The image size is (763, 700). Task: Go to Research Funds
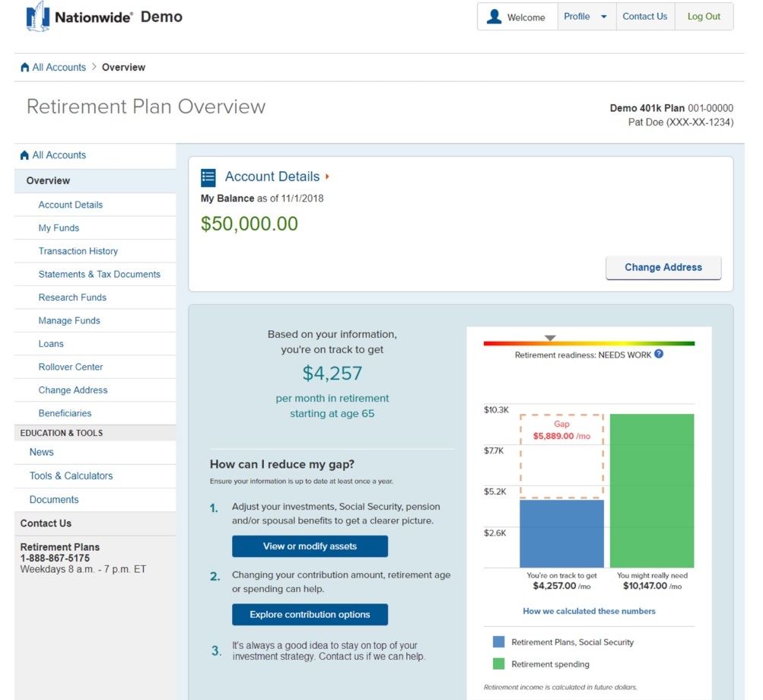(72, 297)
